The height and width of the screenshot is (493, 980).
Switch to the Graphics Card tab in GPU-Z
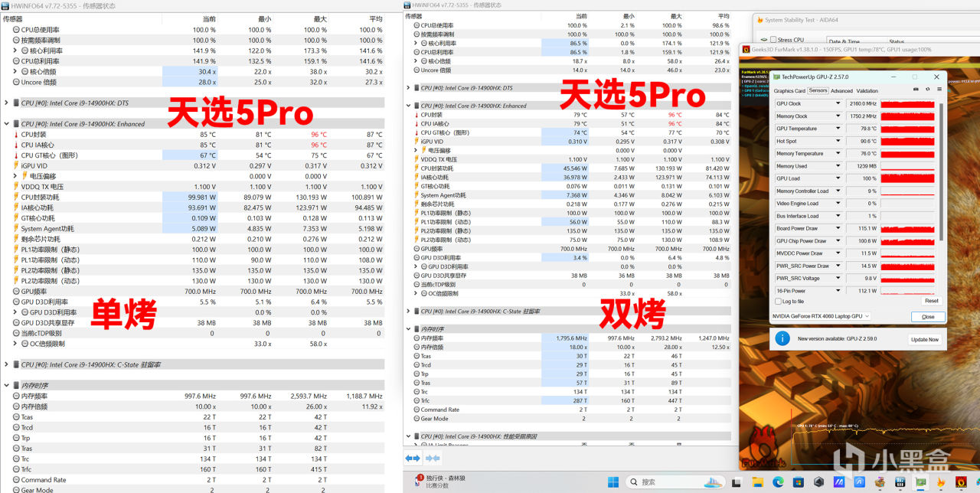tap(789, 90)
